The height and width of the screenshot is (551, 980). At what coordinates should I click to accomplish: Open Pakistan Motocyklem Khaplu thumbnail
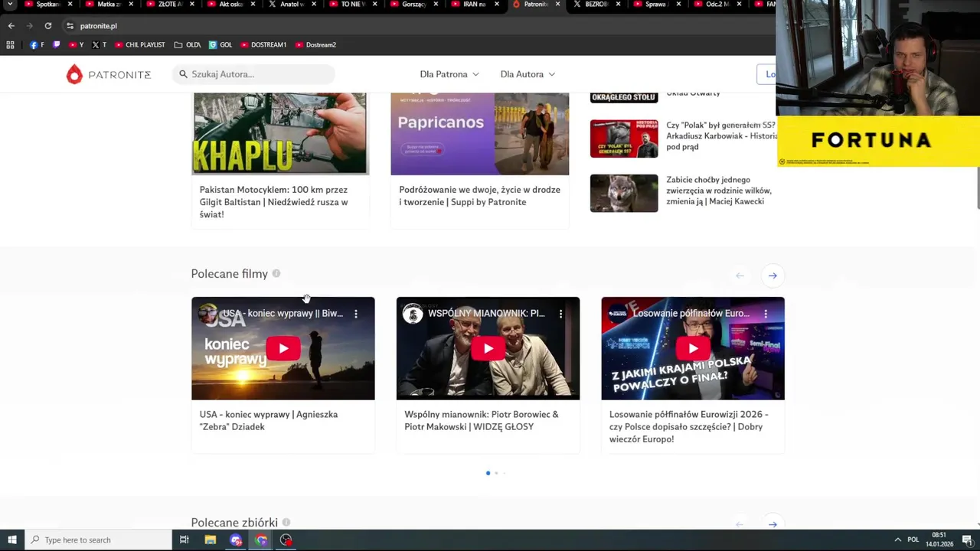click(x=279, y=134)
